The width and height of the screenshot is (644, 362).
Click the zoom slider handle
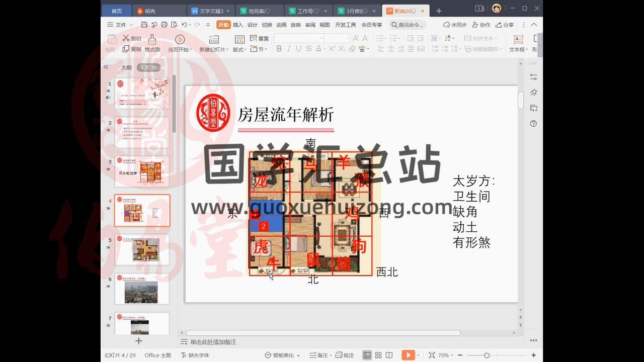(487, 355)
